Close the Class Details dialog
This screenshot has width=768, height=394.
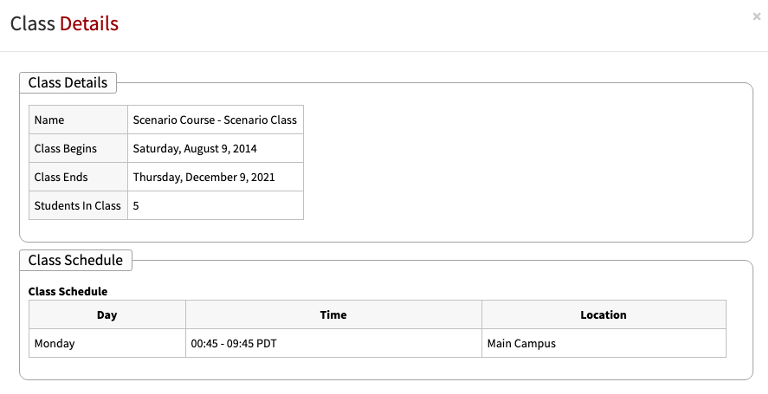coord(756,16)
